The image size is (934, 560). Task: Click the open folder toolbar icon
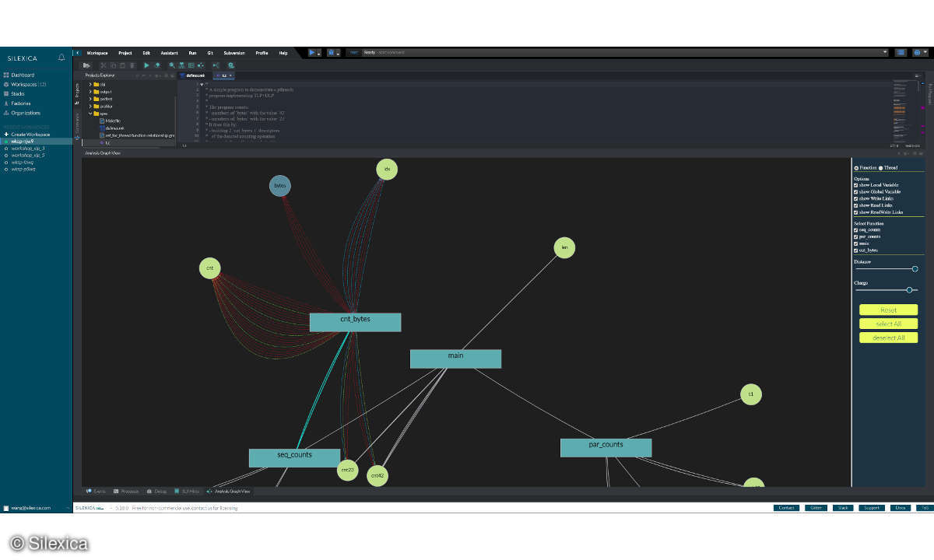tap(87, 65)
